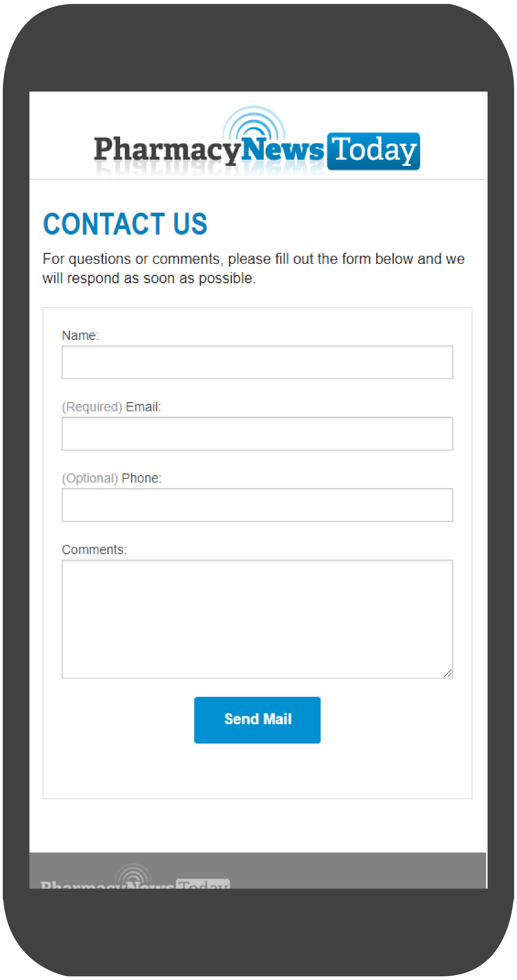
Task: Click the Name: field label
Action: coord(80,335)
